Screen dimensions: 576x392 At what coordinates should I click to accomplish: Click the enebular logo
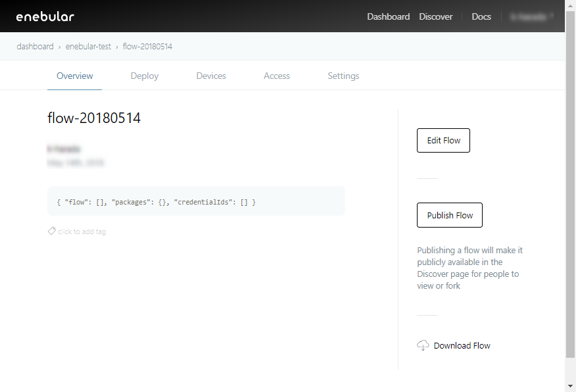tap(45, 16)
